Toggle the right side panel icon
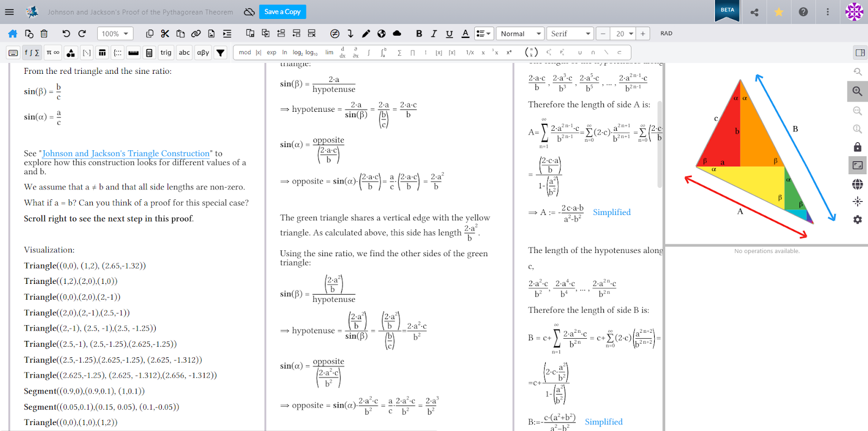Image resolution: width=868 pixels, height=431 pixels. pos(860,53)
